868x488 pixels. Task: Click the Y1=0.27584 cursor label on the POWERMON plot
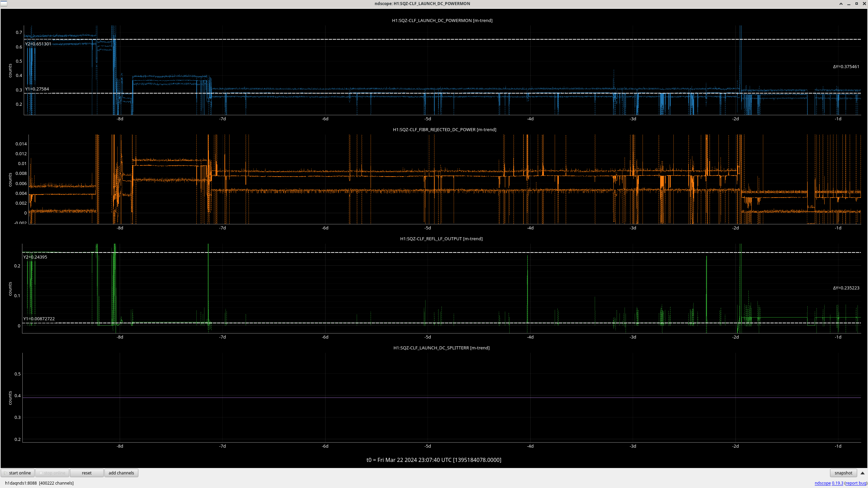pos(37,89)
